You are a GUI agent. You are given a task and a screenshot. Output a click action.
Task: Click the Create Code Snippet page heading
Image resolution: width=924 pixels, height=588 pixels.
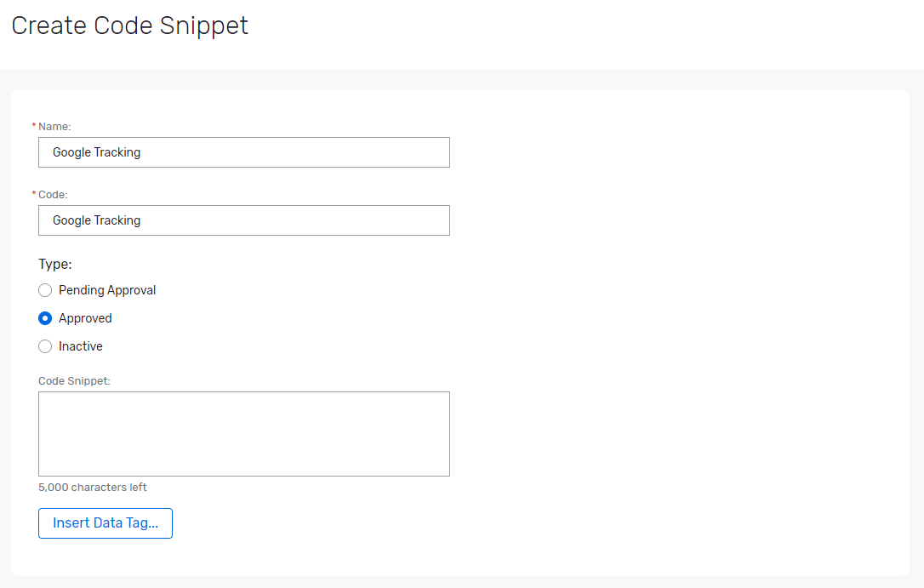(129, 26)
